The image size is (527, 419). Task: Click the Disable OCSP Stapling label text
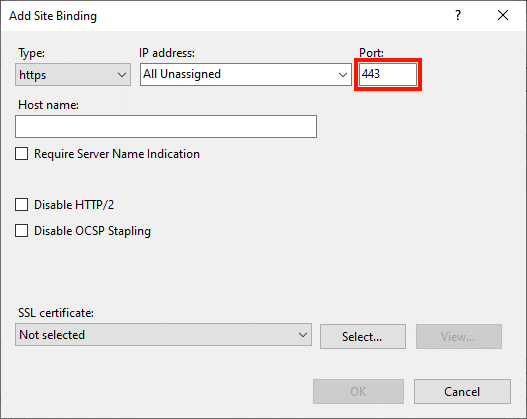click(92, 231)
